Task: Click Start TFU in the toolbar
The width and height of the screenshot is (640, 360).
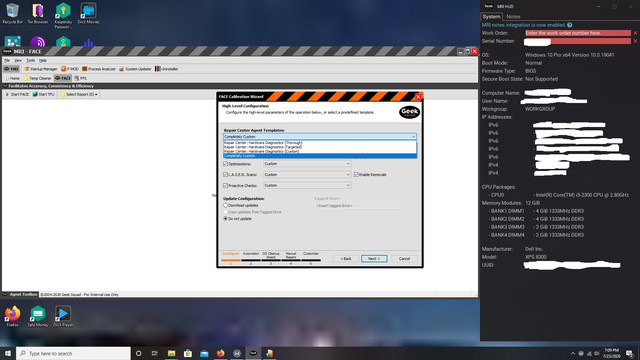Action: pyautogui.click(x=43, y=94)
